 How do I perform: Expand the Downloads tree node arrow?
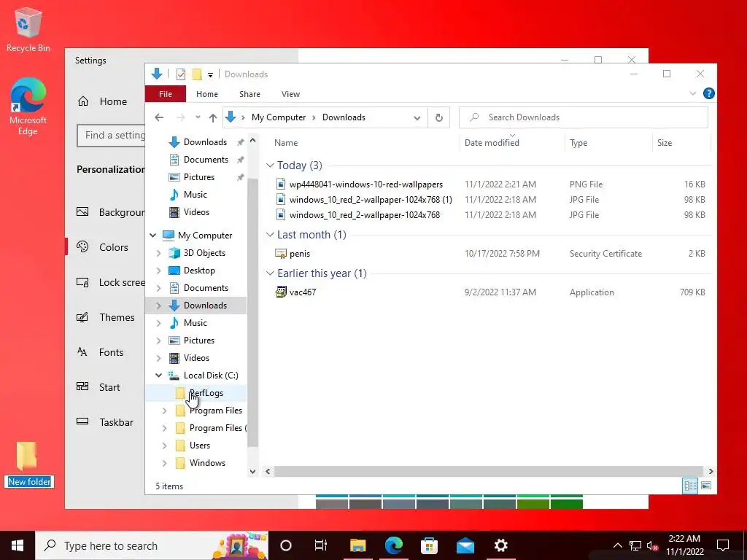click(x=158, y=306)
